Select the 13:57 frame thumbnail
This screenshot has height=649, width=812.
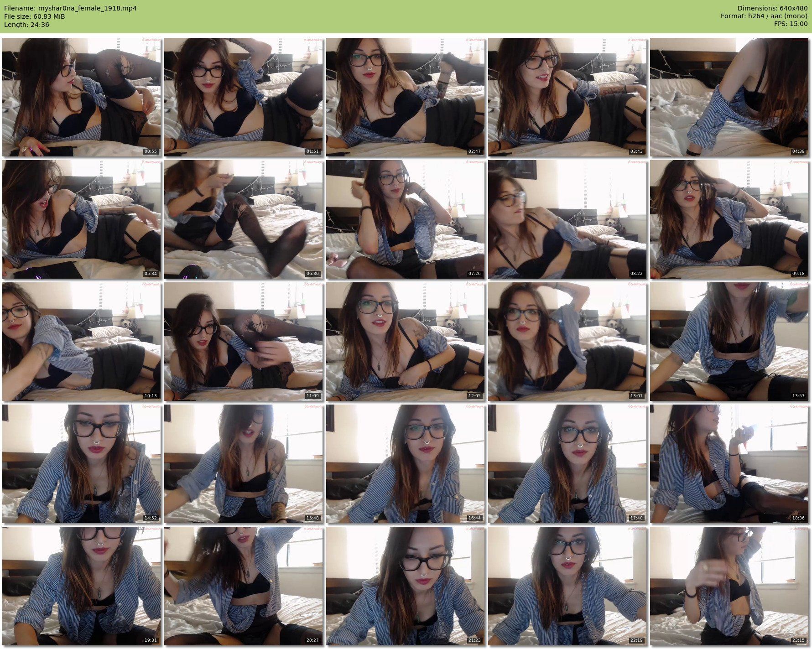click(x=729, y=342)
